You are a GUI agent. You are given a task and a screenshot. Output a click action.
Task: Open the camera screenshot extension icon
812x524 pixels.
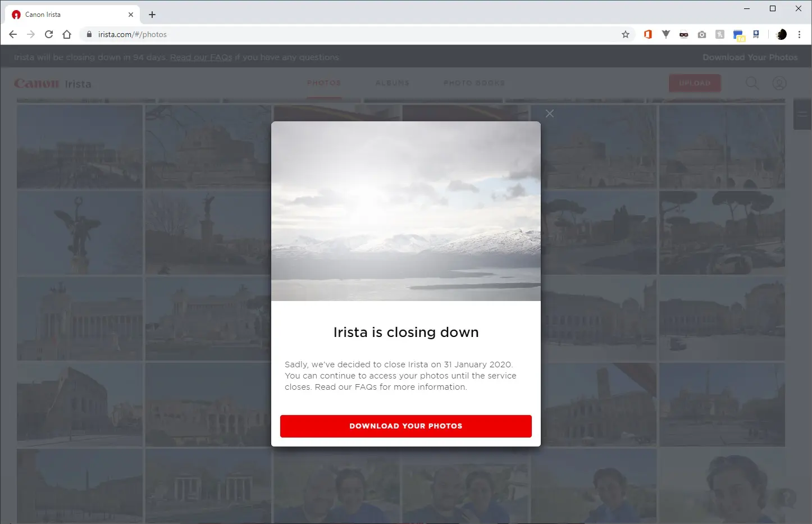coord(702,34)
